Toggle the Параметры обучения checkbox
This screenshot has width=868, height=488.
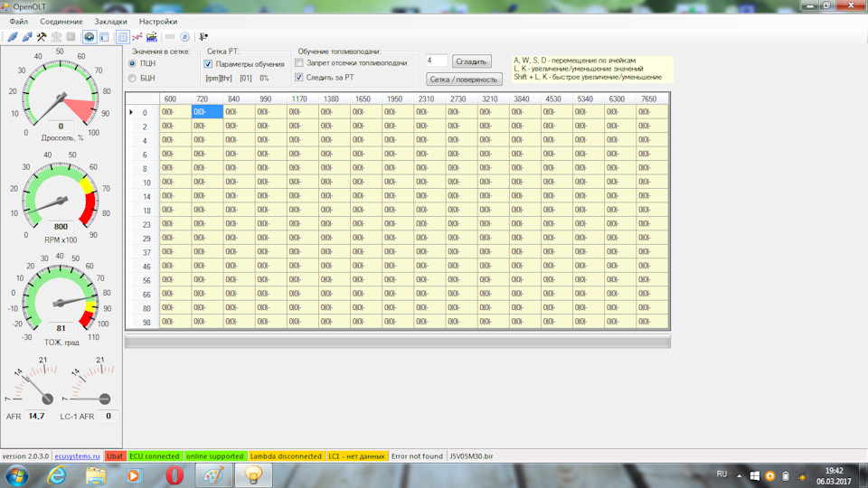coord(208,64)
